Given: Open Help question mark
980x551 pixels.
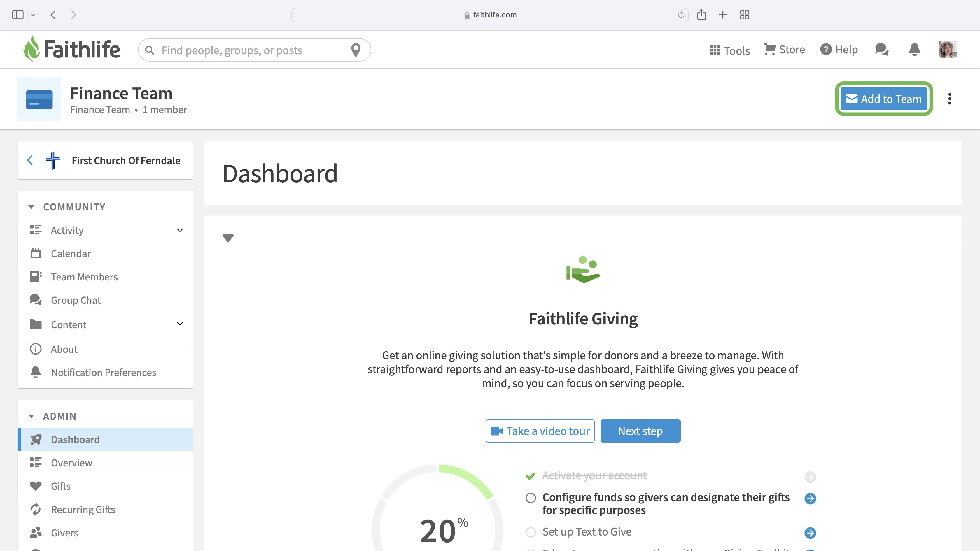Looking at the screenshot, I should (x=839, y=50).
